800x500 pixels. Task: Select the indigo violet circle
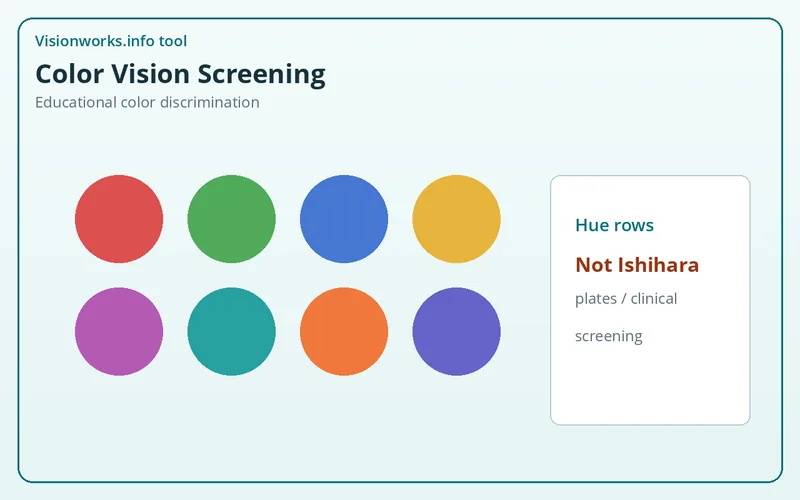point(456,331)
